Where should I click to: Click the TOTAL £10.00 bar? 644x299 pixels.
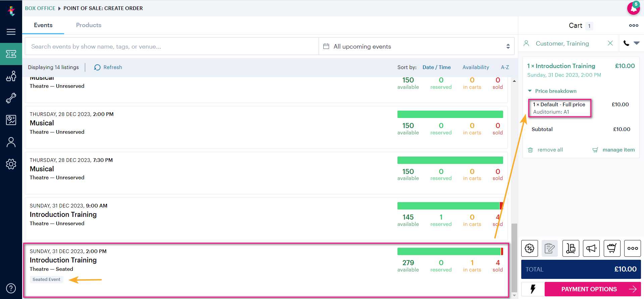581,269
